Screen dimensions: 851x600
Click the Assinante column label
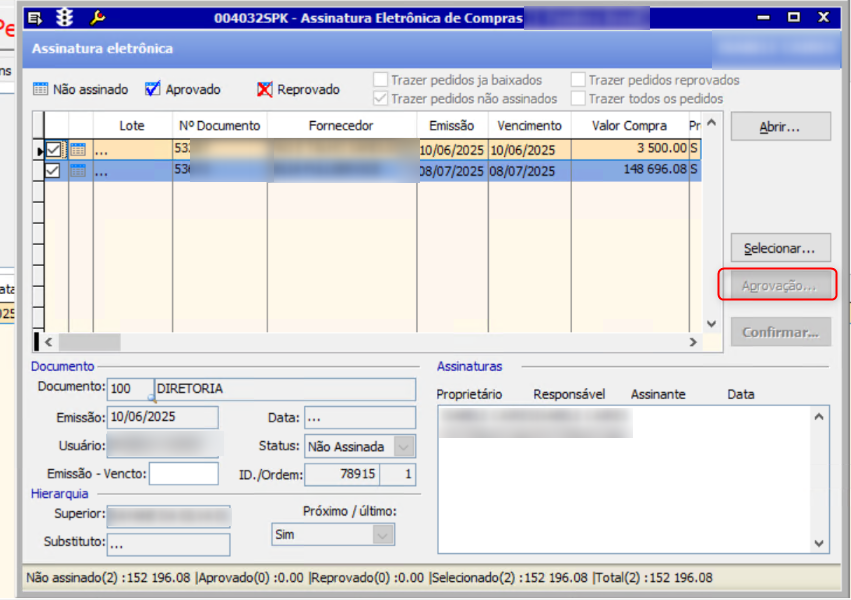tap(658, 394)
